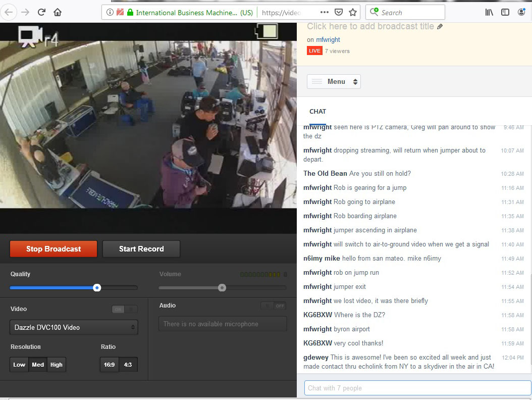Image resolution: width=532 pixels, height=400 pixels.
Task: Show the sidebar panel icon
Action: (x=505, y=12)
